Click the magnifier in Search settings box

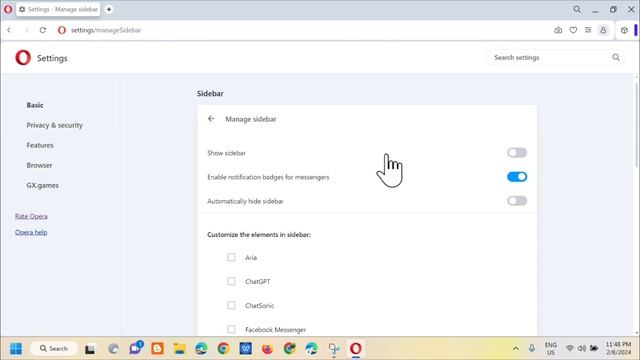click(x=616, y=58)
